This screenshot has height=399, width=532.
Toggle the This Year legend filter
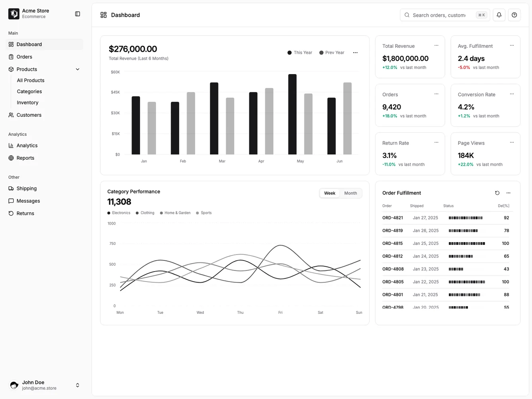coord(299,52)
